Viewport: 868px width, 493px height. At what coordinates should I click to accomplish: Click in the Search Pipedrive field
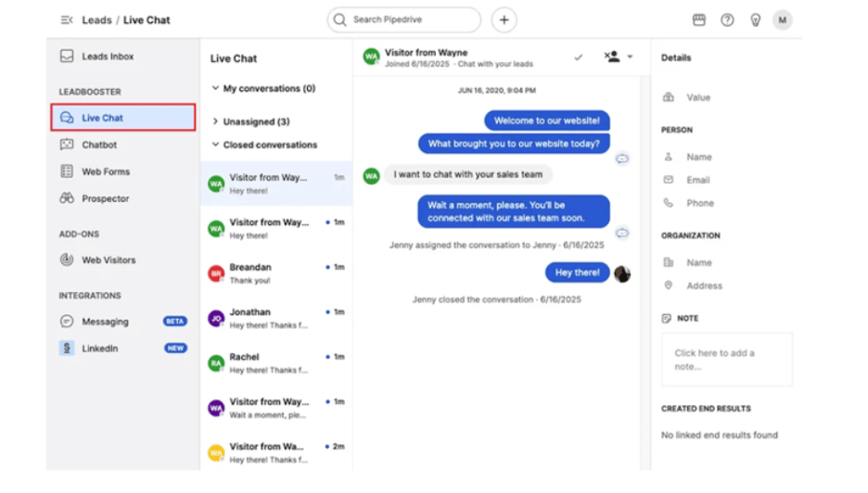(x=404, y=19)
